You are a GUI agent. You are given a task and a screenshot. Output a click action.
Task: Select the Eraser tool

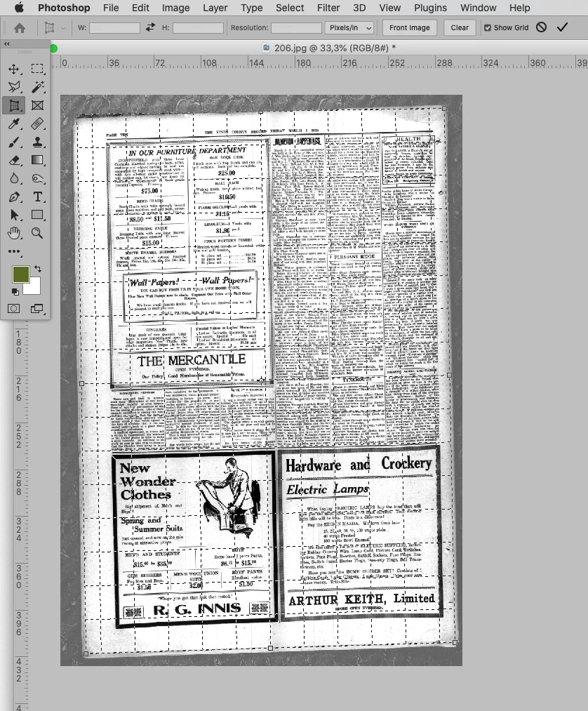(x=13, y=160)
